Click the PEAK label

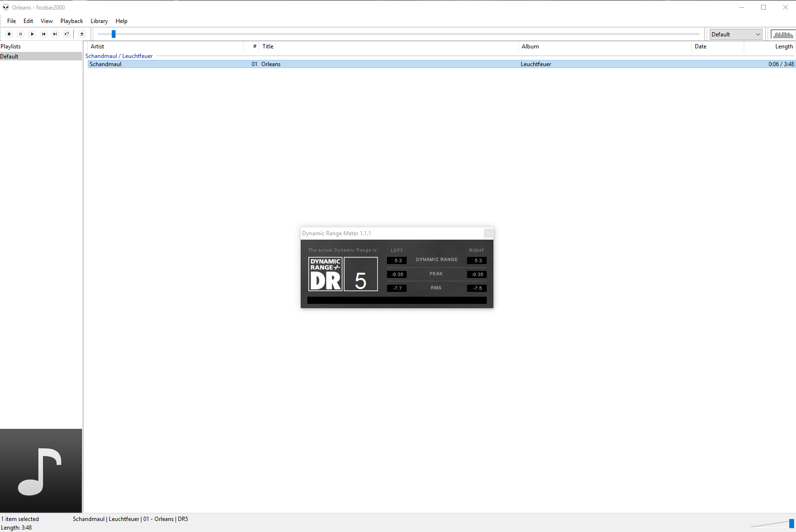[x=436, y=274]
